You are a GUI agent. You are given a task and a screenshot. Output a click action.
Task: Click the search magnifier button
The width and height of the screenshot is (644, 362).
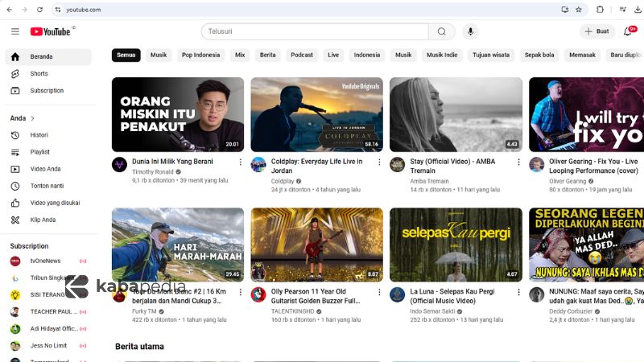[x=441, y=31]
